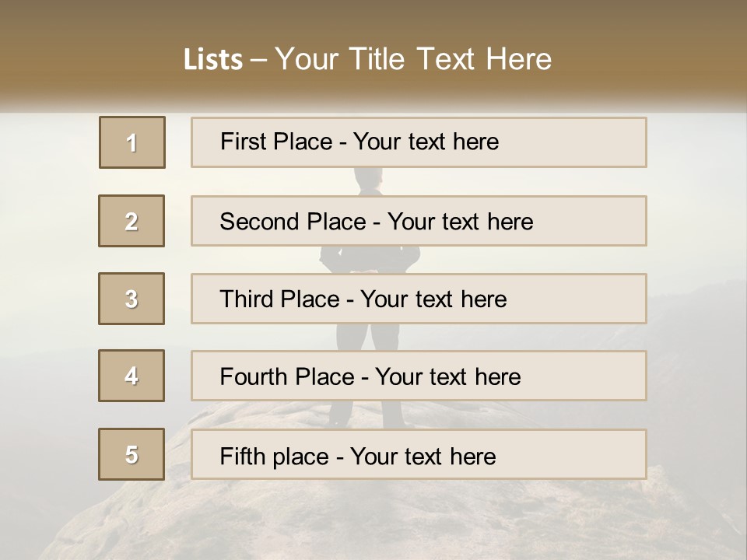Click the silhouetted man's head

click(369, 179)
